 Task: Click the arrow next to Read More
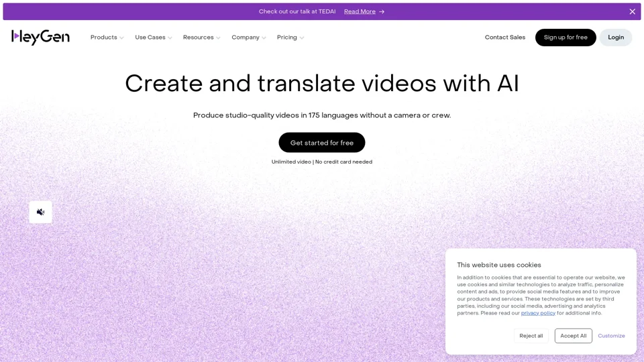pos(382,11)
